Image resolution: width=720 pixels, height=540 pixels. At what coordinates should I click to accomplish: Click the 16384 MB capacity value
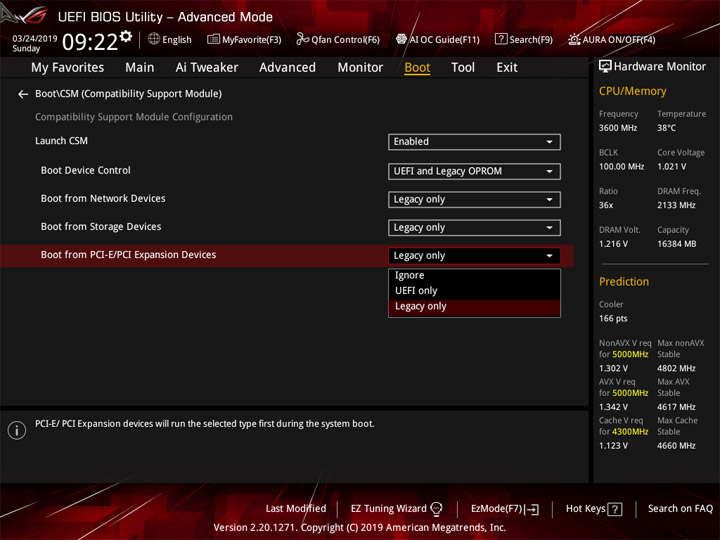(x=676, y=244)
